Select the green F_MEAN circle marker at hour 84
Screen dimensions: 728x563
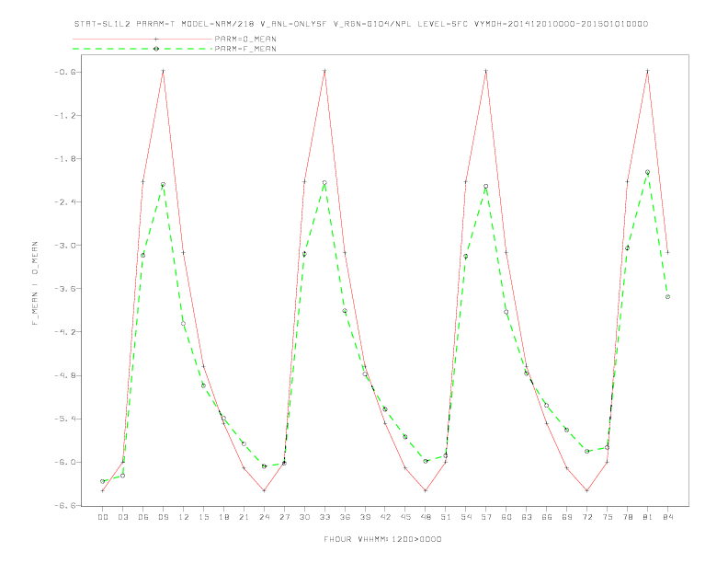(667, 296)
